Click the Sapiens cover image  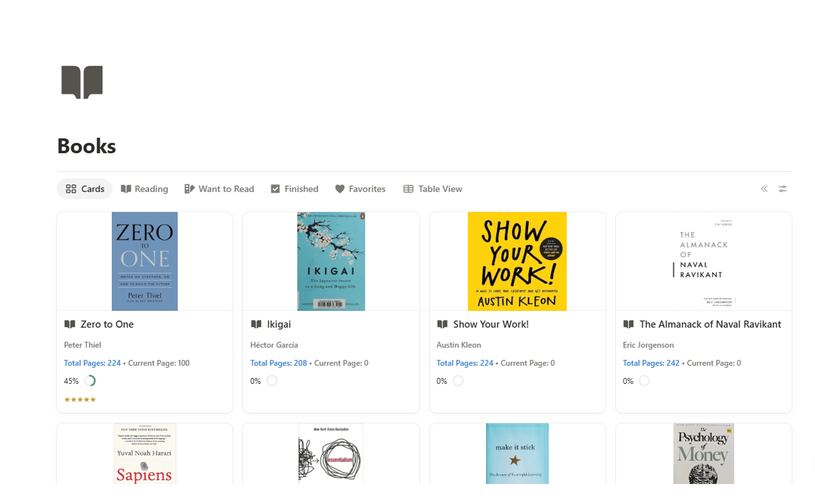[145, 453]
